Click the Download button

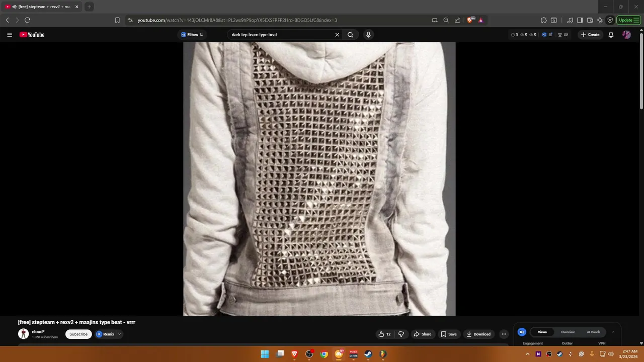point(478,334)
